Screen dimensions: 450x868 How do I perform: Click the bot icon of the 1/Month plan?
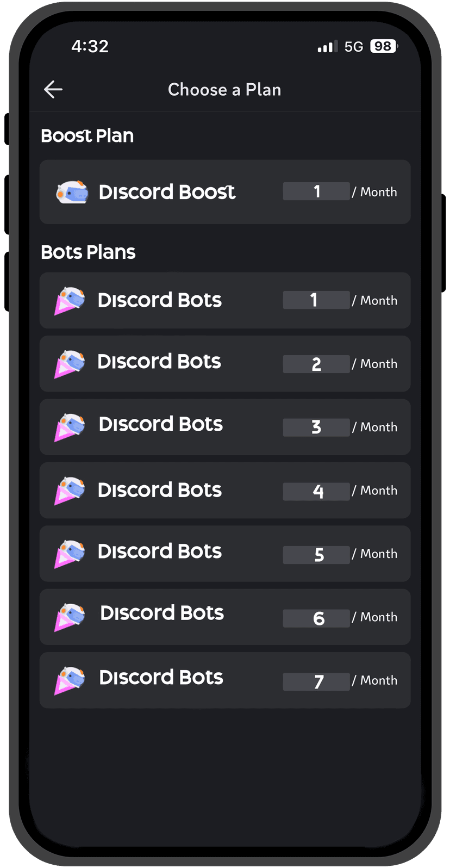click(x=70, y=301)
